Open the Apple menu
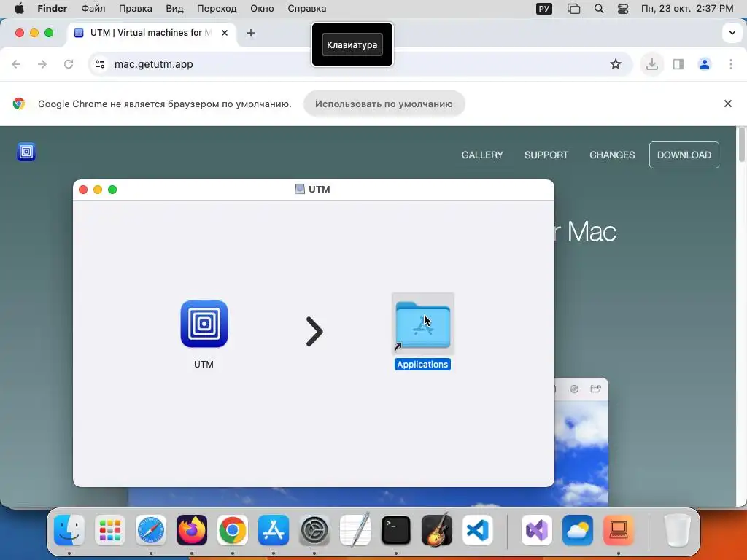Image resolution: width=747 pixels, height=560 pixels. tap(19, 9)
